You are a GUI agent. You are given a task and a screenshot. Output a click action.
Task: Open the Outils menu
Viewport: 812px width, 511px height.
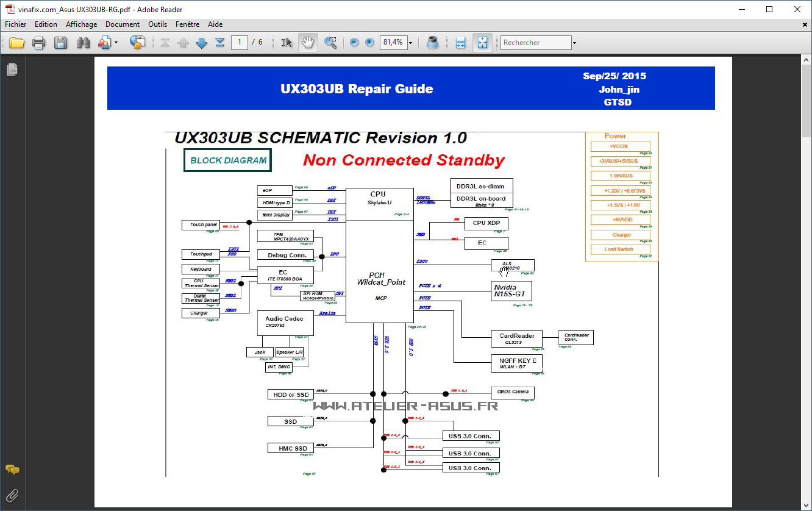157,24
